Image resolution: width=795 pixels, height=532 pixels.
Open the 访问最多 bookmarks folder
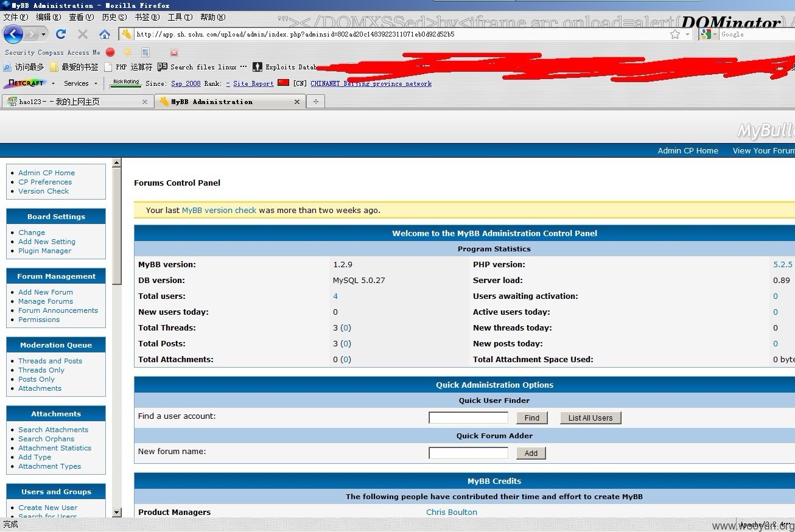click(x=24, y=67)
